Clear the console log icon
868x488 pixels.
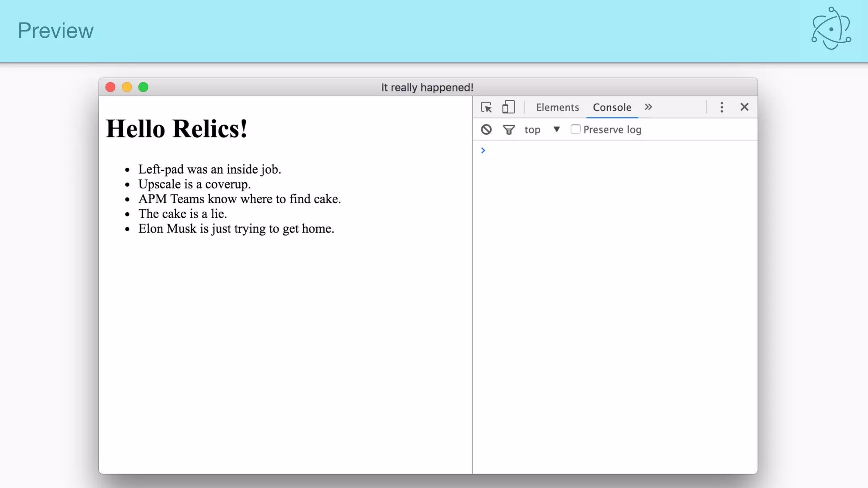pos(486,130)
